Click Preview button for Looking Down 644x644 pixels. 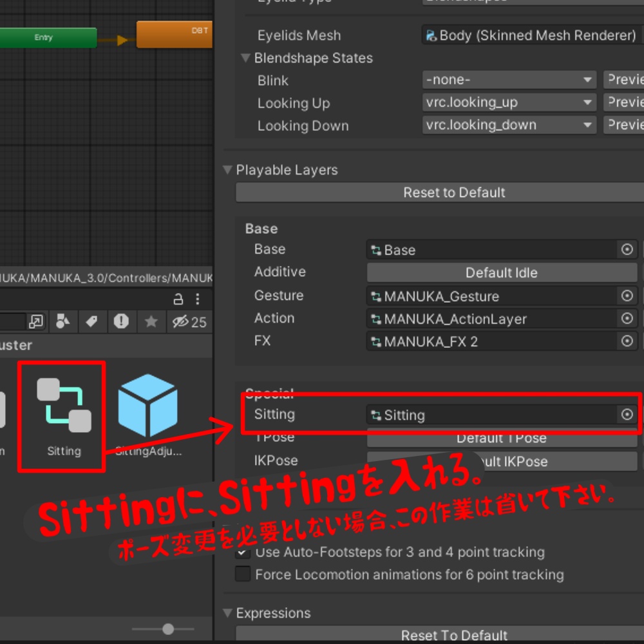coord(623,125)
